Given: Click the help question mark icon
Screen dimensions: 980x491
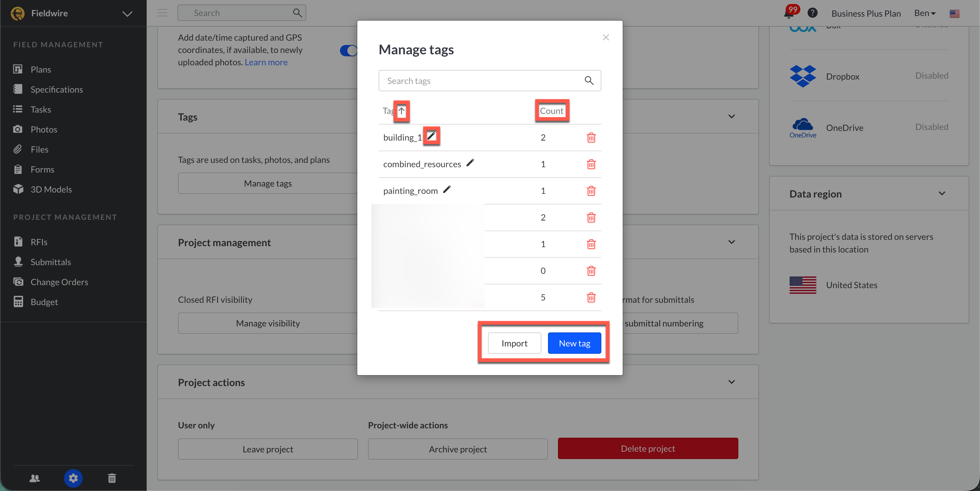Looking at the screenshot, I should click(813, 13).
